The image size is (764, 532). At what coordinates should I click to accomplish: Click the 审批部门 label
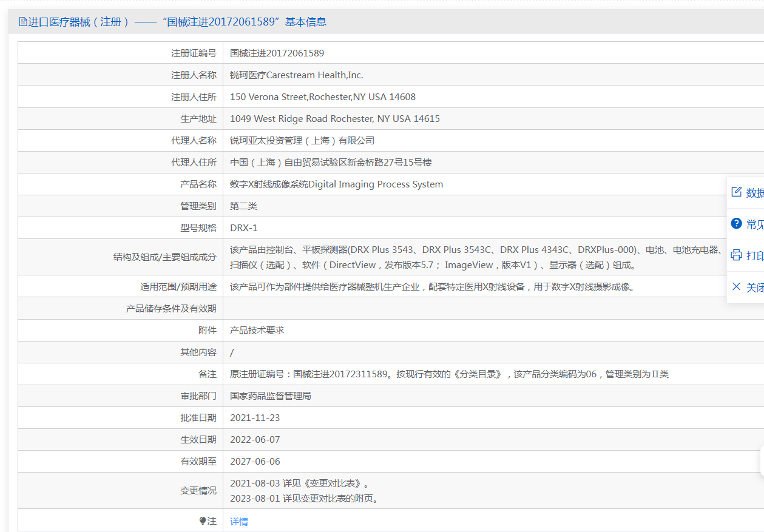198,396
